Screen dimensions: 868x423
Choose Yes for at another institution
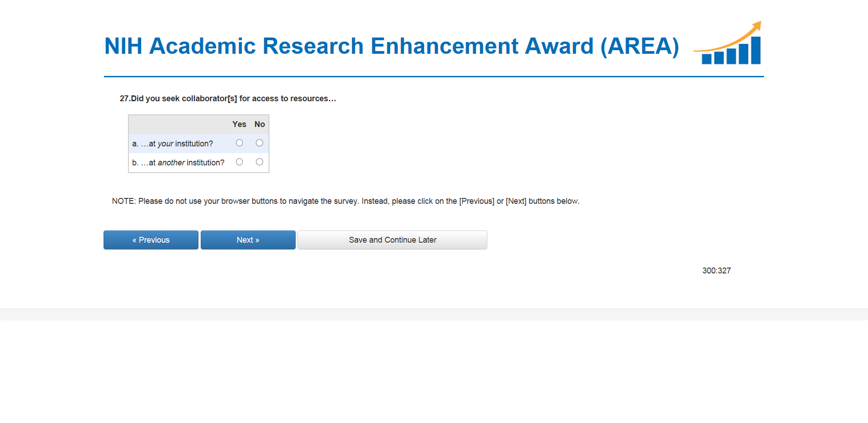click(x=239, y=162)
